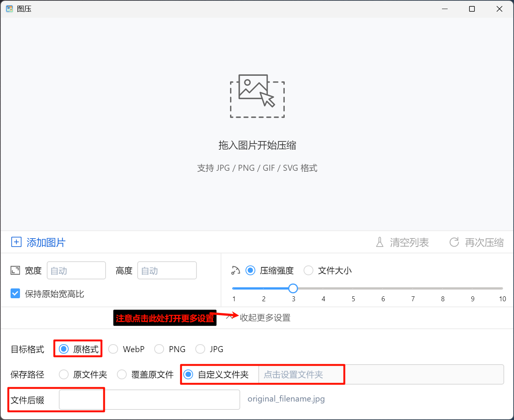Click the resize icon beside 宽度
Image resolution: width=514 pixels, height=420 pixels.
pyautogui.click(x=15, y=270)
